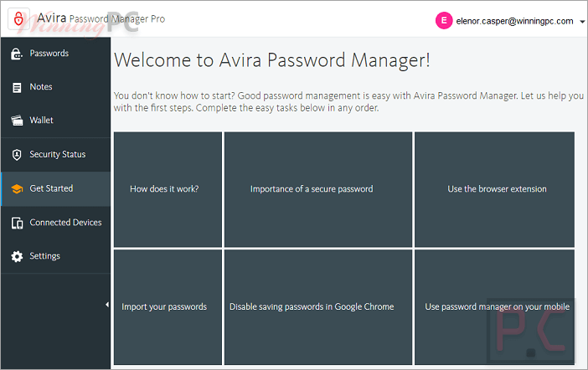Click the Settings gear icon
This screenshot has width=588, height=370.
point(17,256)
